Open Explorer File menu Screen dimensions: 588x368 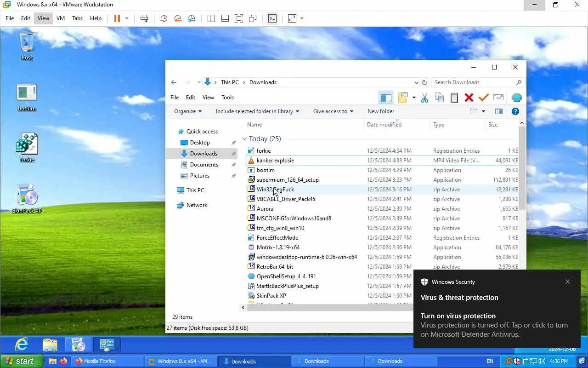[175, 98]
